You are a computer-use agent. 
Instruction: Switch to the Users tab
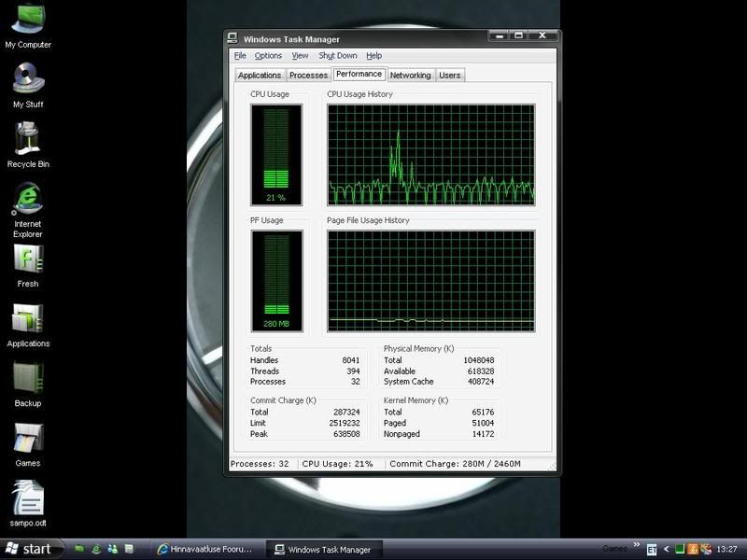(450, 76)
